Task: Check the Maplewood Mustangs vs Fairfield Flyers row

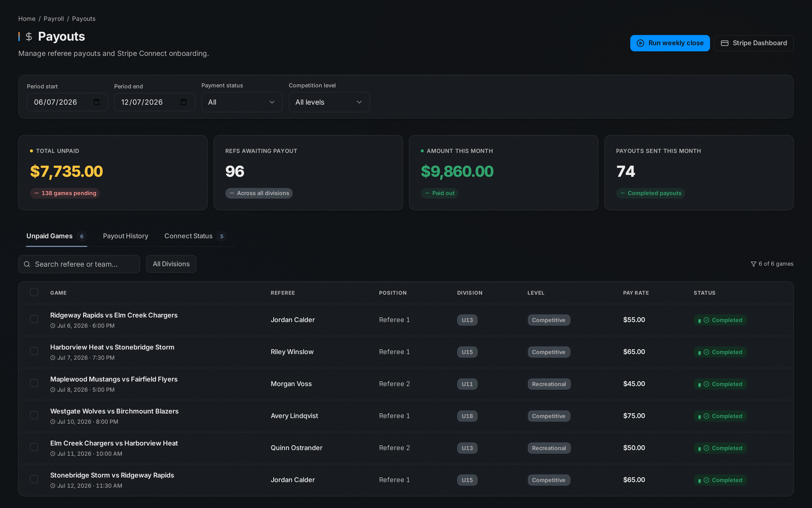Action: point(34,383)
